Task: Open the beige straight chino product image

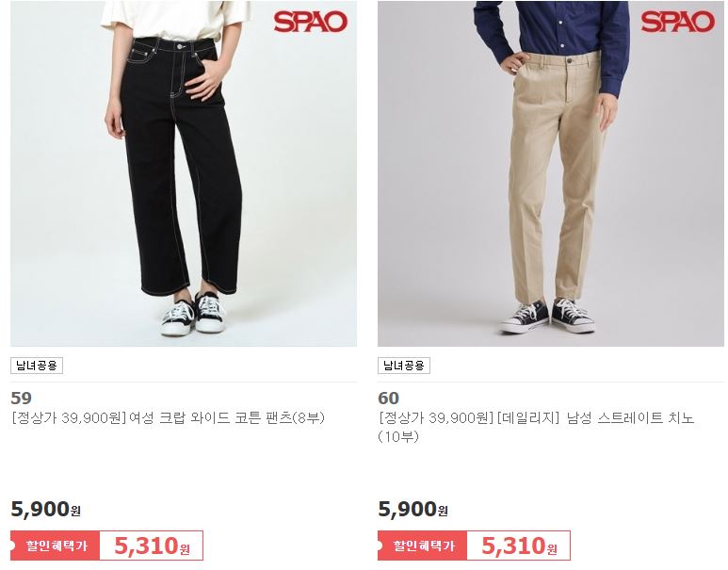Action: (551, 173)
